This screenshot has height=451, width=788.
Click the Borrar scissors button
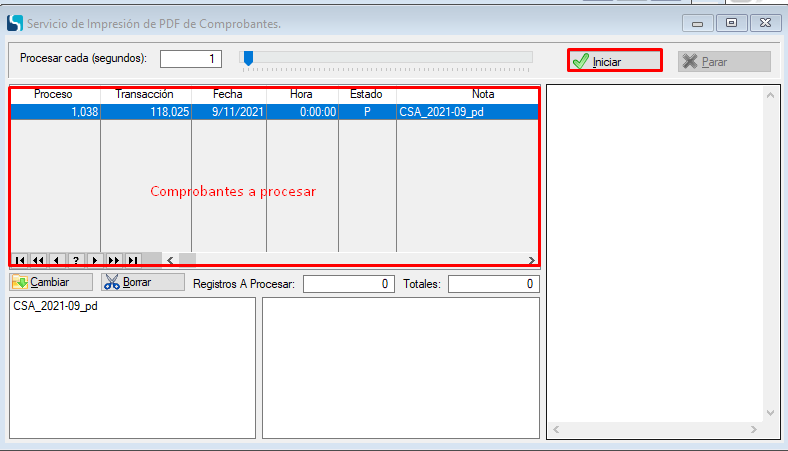142,282
